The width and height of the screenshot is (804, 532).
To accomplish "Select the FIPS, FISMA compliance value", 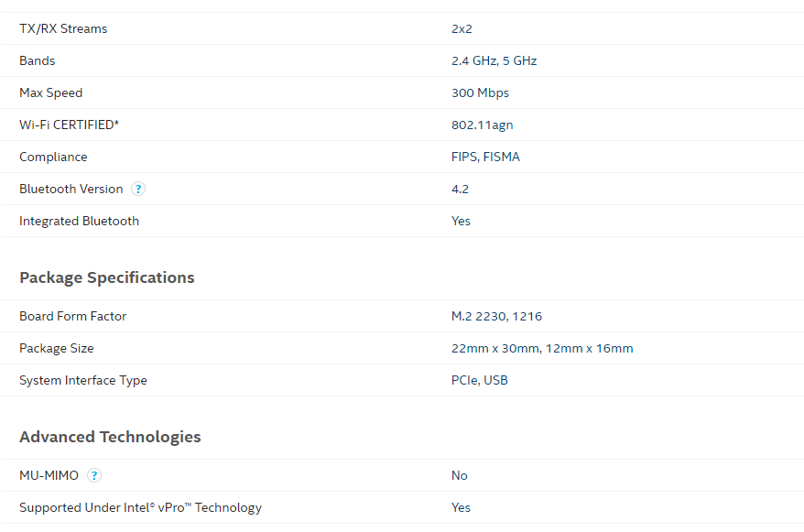I will coord(485,157).
